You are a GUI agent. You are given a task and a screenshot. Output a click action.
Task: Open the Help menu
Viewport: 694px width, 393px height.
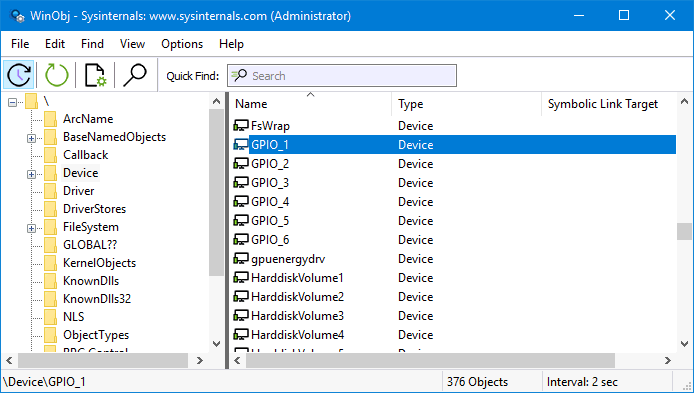231,44
